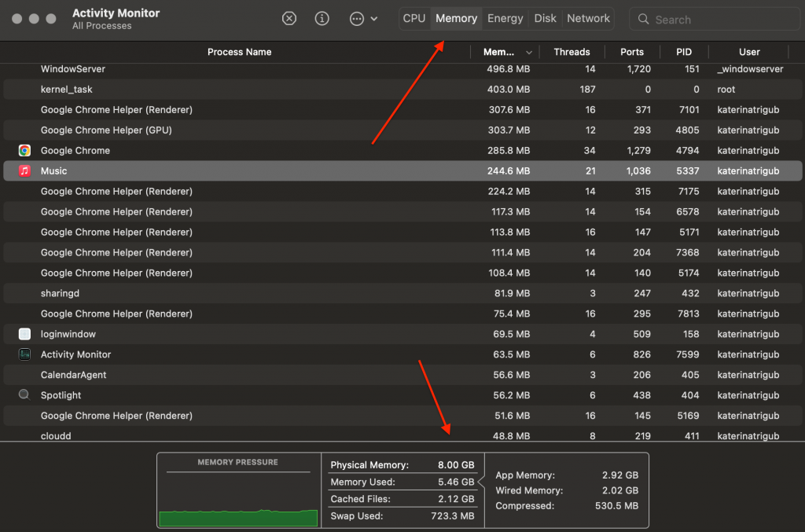
Task: Select Chrome Helper (Renderer) using 111.4 MB
Action: pyautogui.click(x=402, y=252)
